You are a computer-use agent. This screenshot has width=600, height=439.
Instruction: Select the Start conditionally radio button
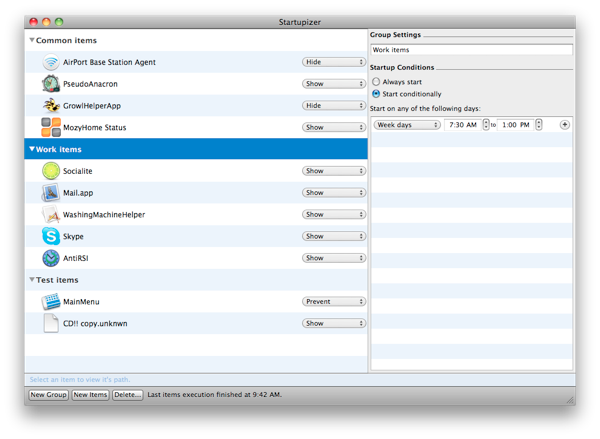[x=376, y=94]
